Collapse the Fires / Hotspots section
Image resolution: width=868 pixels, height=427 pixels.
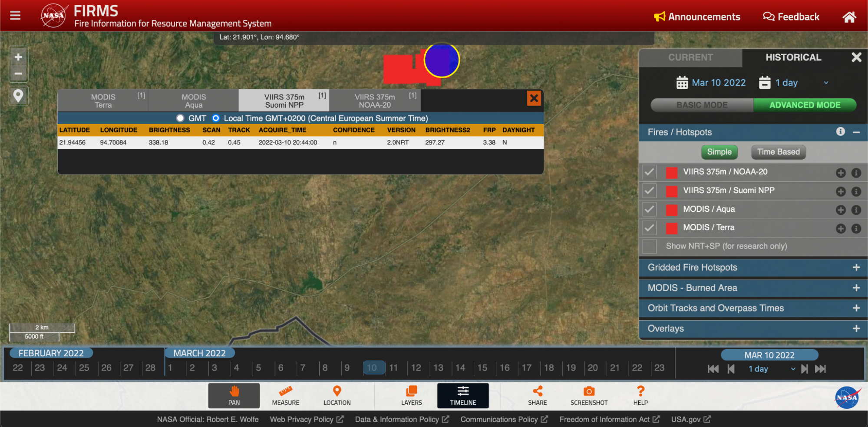[x=856, y=132]
